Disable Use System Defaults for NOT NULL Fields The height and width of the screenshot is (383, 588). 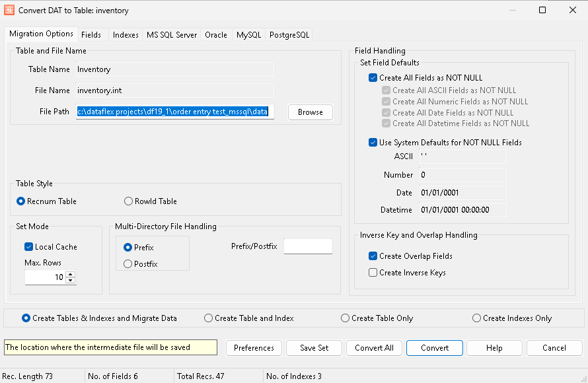[373, 143]
